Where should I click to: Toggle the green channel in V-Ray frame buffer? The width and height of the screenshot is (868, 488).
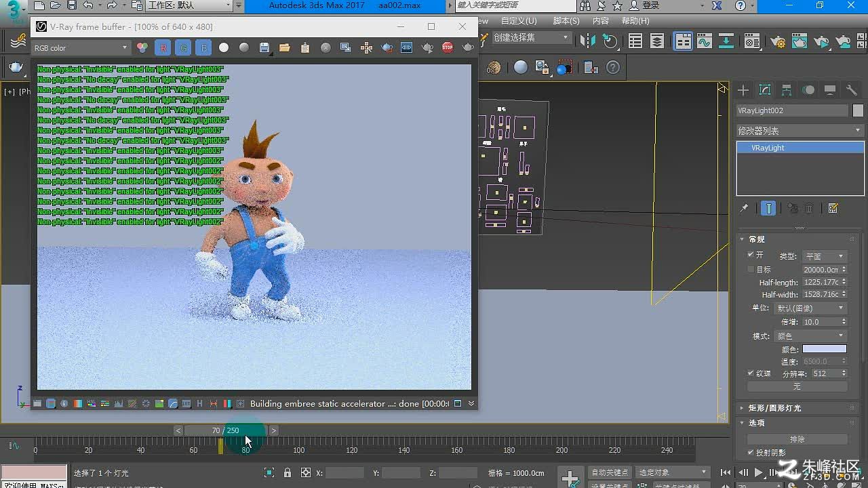pyautogui.click(x=183, y=47)
